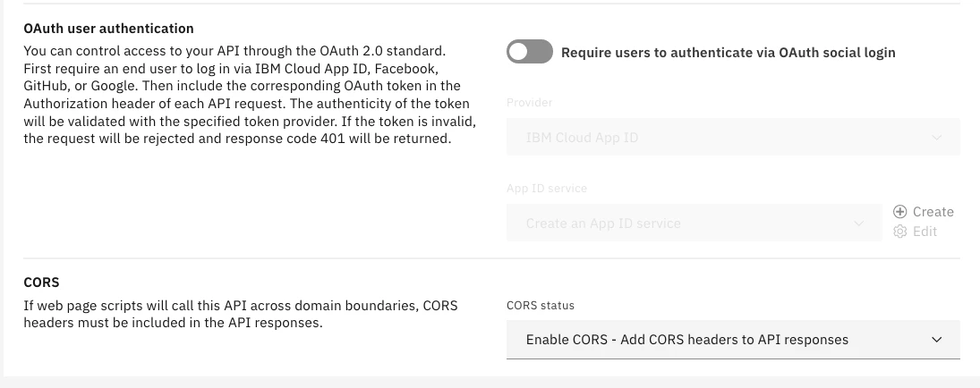Click the "Require users to authenticate via OAuth social login" label

[729, 53]
